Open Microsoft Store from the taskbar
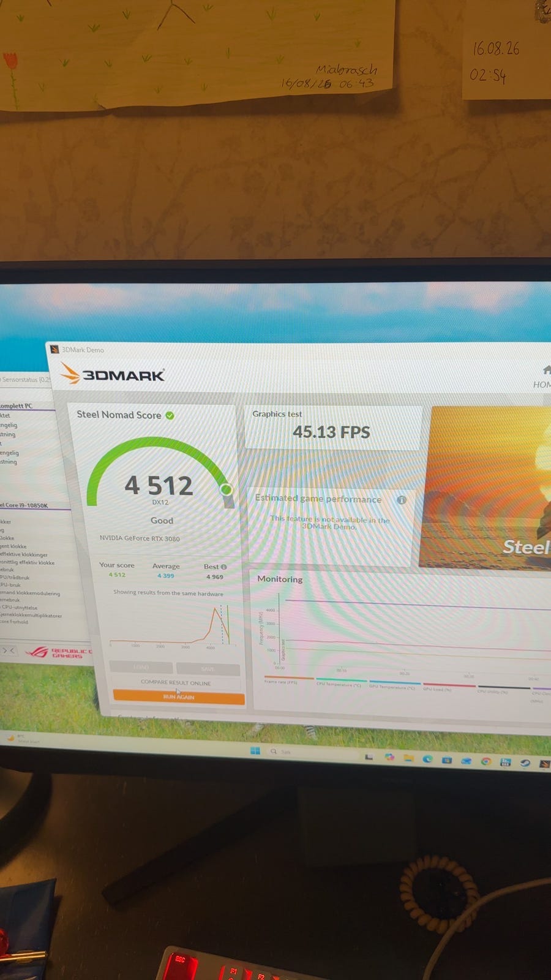The image size is (551, 980). click(x=447, y=760)
